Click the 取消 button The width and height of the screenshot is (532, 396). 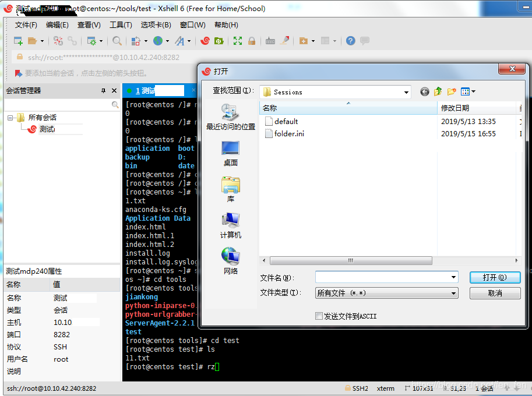[495, 294]
